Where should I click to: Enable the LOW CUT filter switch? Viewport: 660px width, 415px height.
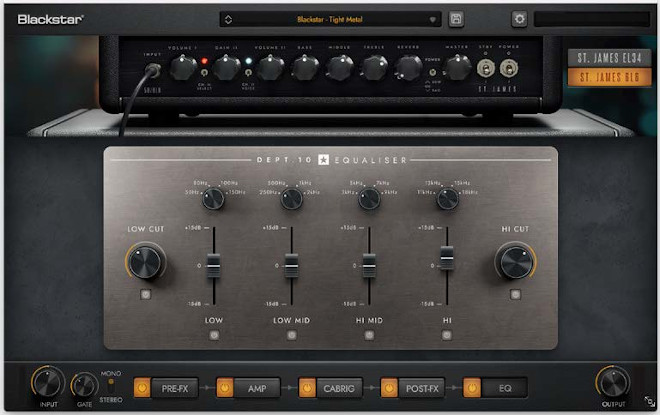click(x=146, y=295)
